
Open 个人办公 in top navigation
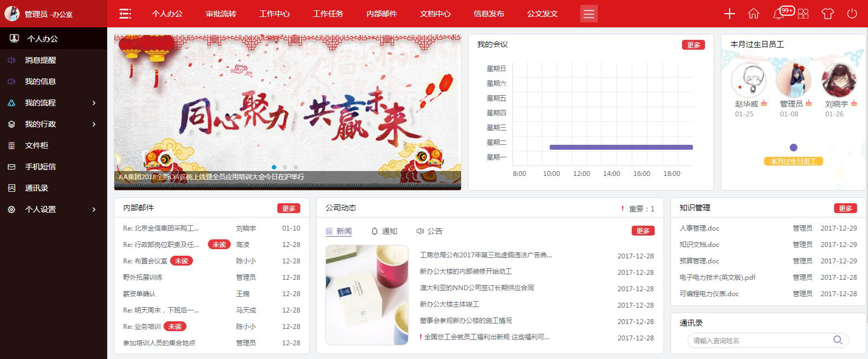[x=167, y=14]
